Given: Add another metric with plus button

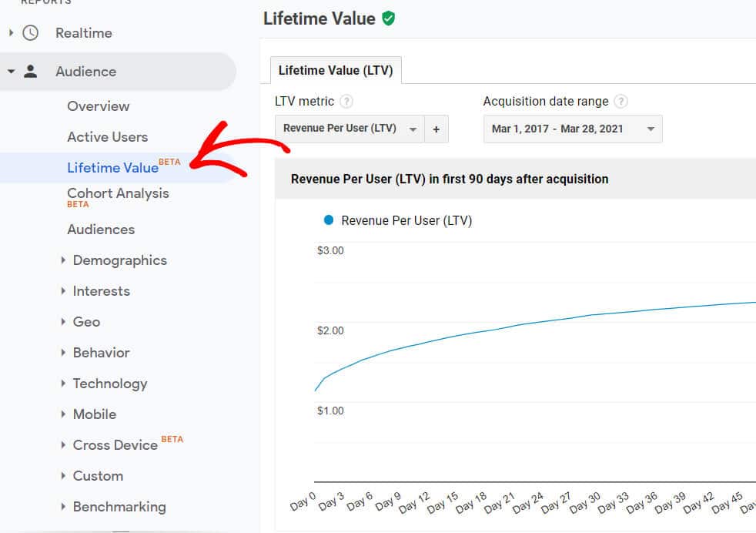Looking at the screenshot, I should [437, 129].
